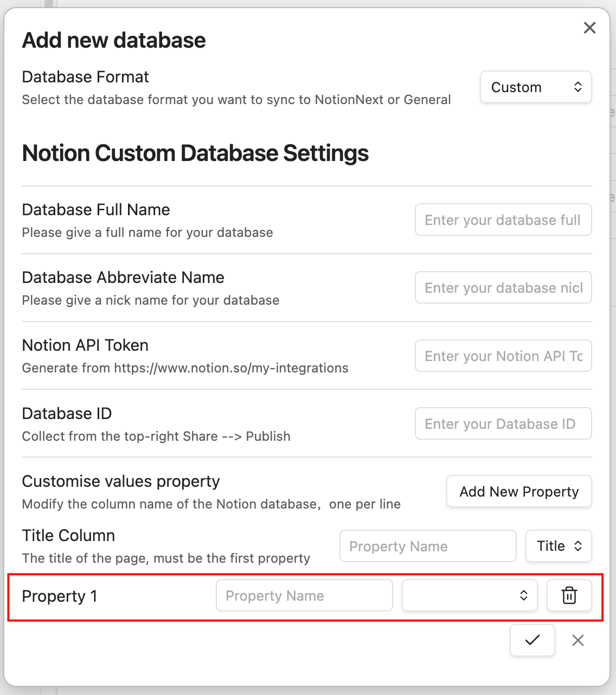This screenshot has width=616, height=695.
Task: Close the Add new database dialog
Action: (x=589, y=28)
